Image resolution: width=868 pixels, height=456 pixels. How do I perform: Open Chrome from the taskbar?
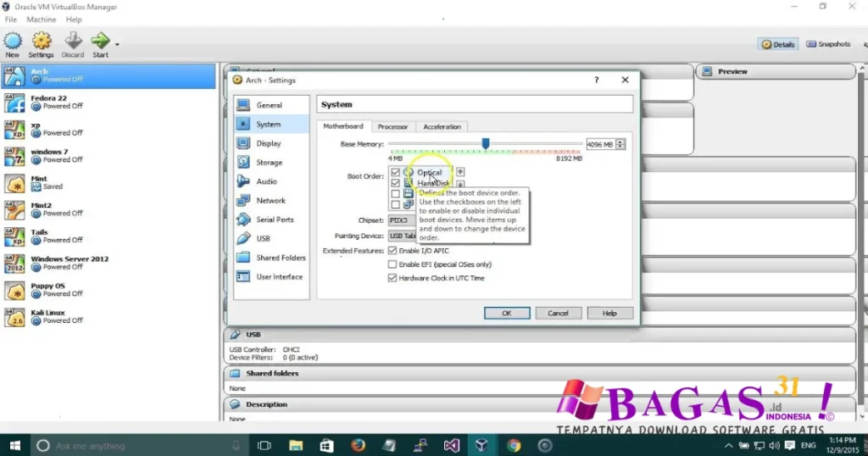[x=514, y=446]
